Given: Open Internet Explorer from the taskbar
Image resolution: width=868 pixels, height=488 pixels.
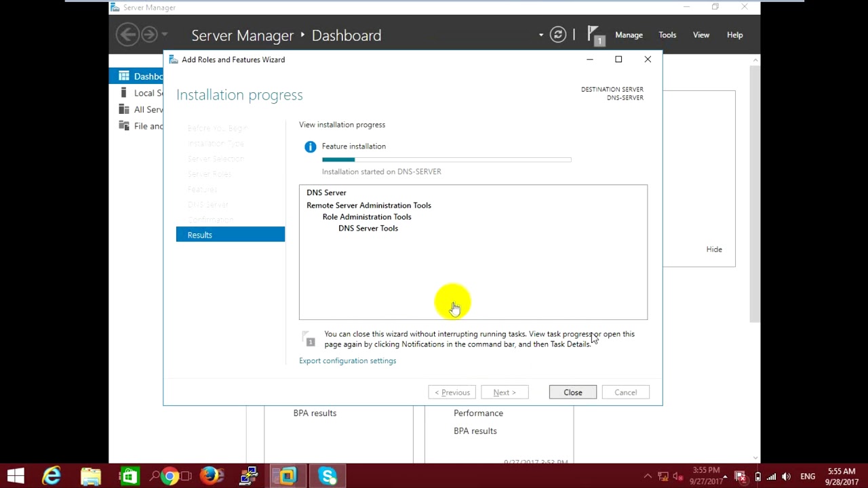Looking at the screenshot, I should coord(52,476).
